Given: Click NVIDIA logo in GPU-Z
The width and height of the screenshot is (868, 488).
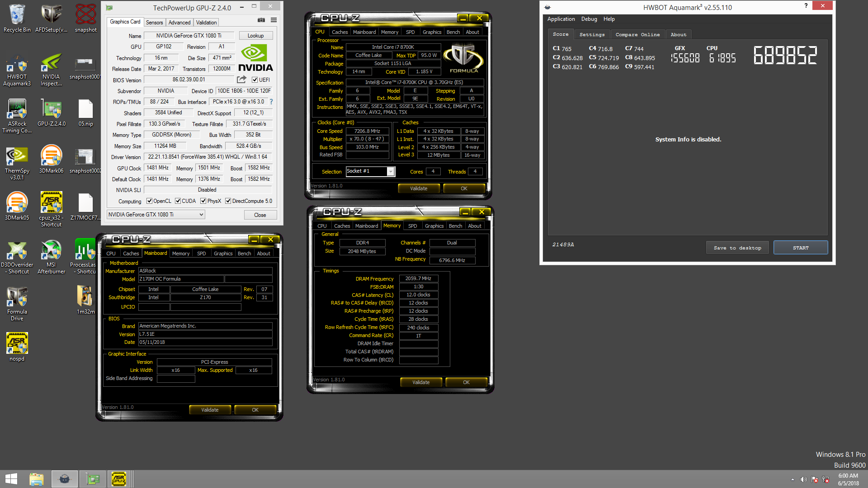Looking at the screenshot, I should point(255,58).
